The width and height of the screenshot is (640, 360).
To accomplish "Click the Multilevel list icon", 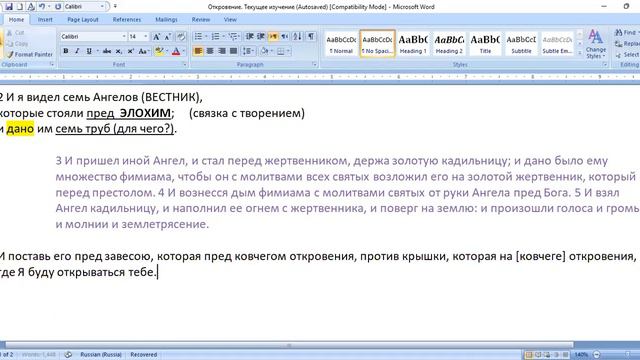I will (233, 37).
